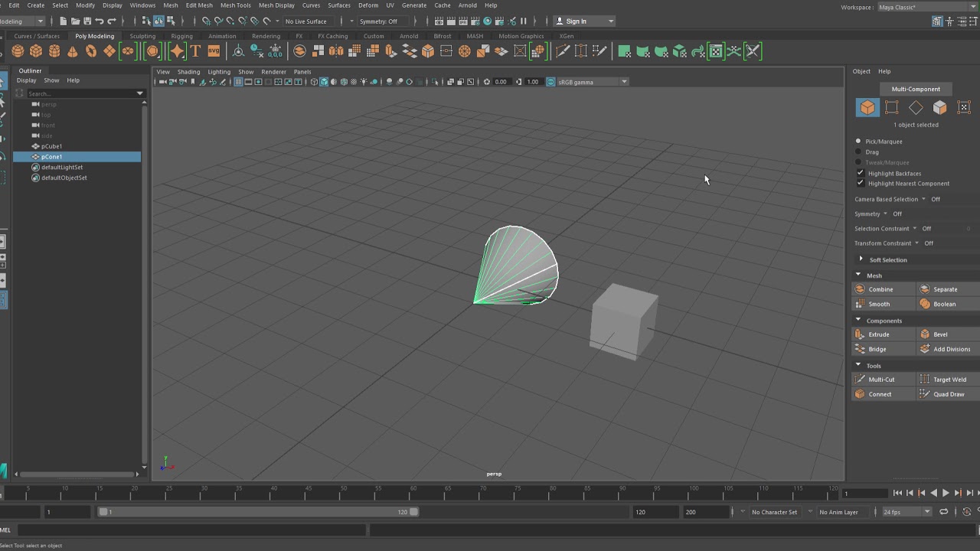The image size is (980, 551).
Task: Switch to the Rigging shelf tab
Action: coord(181,36)
